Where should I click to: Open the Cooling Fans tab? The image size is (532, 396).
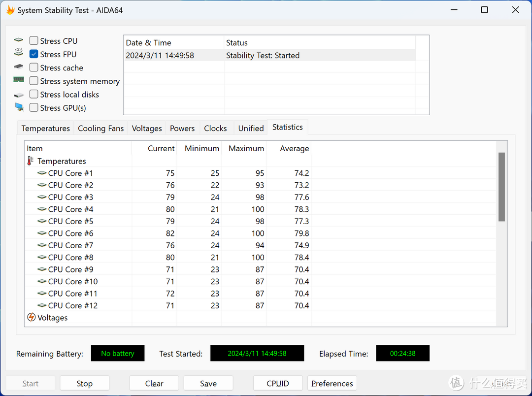(101, 128)
